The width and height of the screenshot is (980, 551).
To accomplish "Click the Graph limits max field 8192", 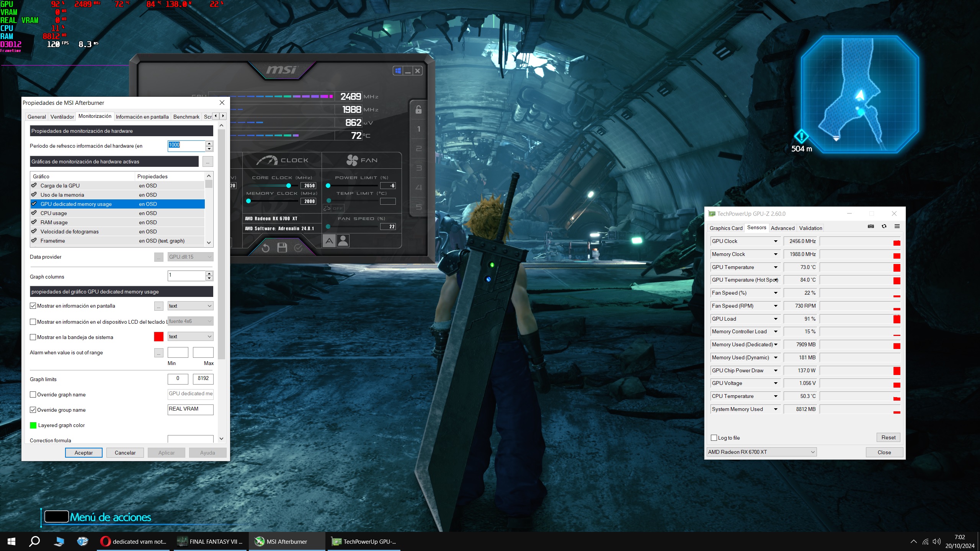I will [x=203, y=378].
